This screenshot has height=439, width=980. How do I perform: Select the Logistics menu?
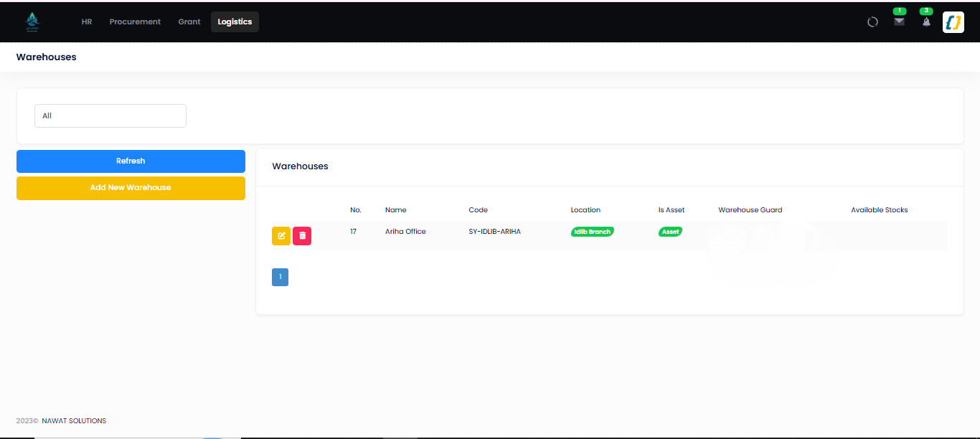click(x=235, y=22)
